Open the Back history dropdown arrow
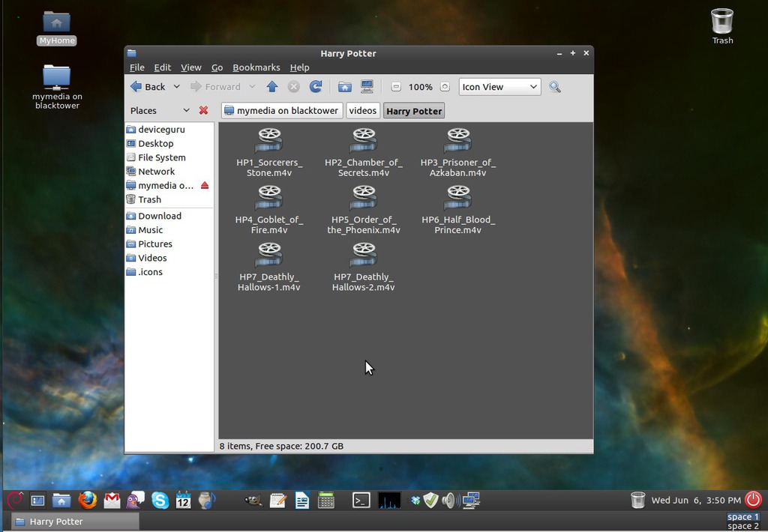This screenshot has width=768, height=532. [177, 87]
